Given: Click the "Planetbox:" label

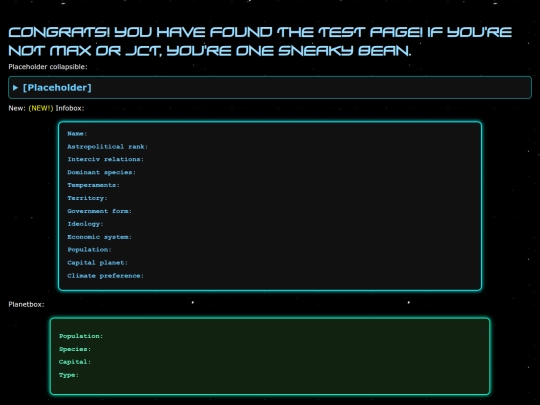Looking at the screenshot, I should [x=26, y=304].
